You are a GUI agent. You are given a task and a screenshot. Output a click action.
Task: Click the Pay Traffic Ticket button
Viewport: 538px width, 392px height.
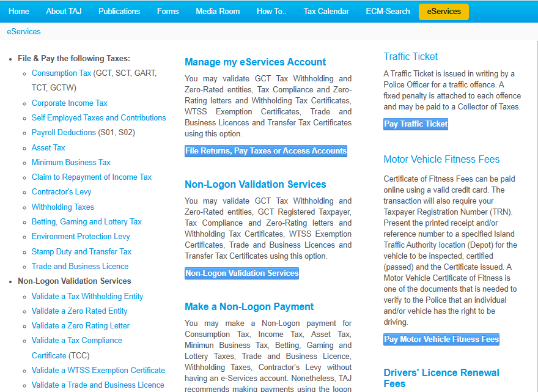coord(416,124)
